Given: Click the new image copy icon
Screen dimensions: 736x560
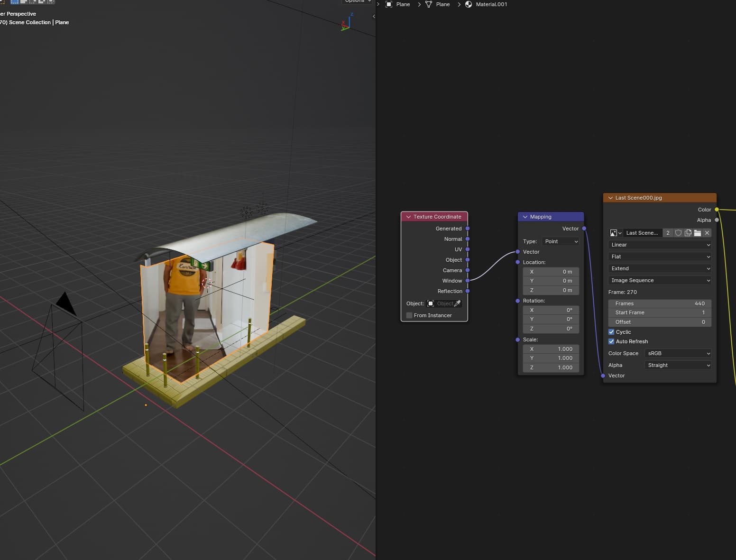Looking at the screenshot, I should tap(688, 233).
